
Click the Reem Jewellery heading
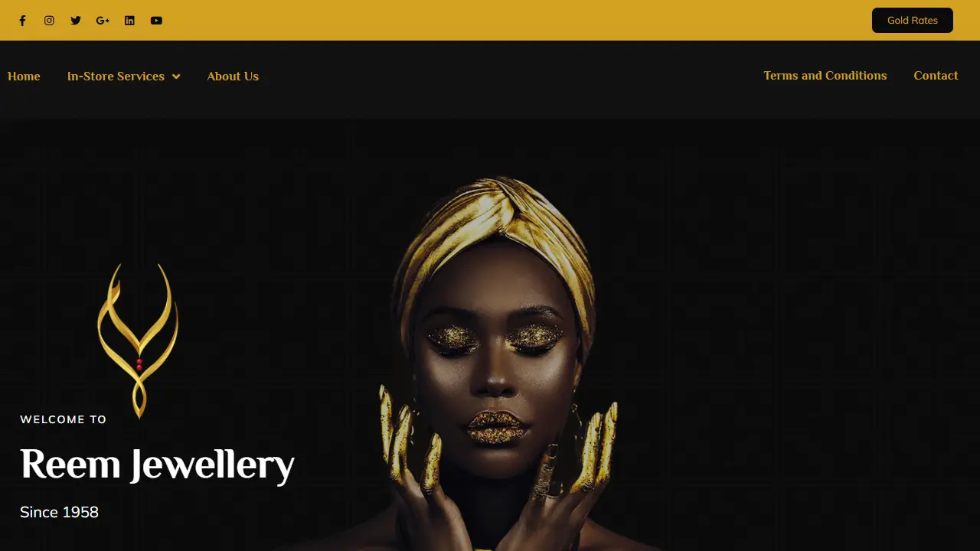pyautogui.click(x=157, y=465)
